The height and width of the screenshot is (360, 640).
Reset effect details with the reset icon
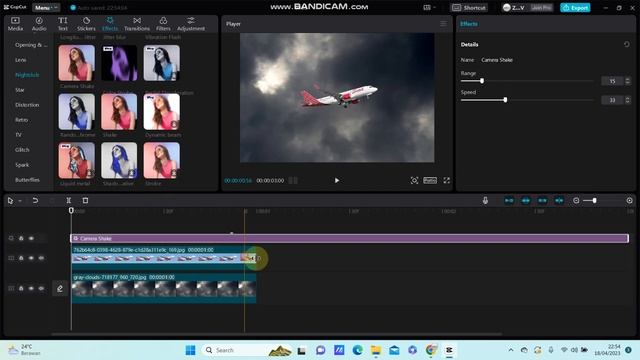click(627, 44)
